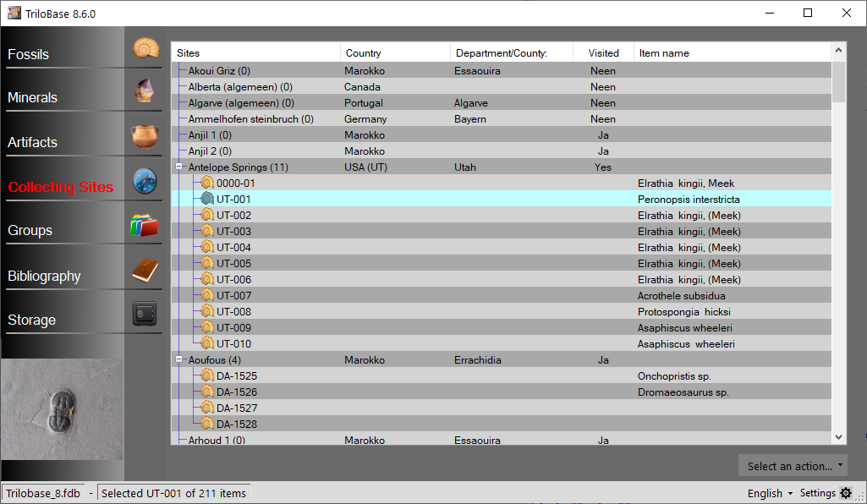Select the Arhoud 1 (0) site
Image resolution: width=867 pixels, height=504 pixels.
[217, 440]
